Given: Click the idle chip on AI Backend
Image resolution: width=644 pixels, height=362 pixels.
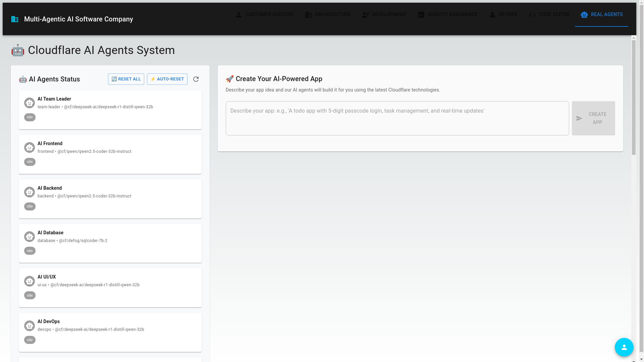Looking at the screenshot, I should click(x=30, y=206).
